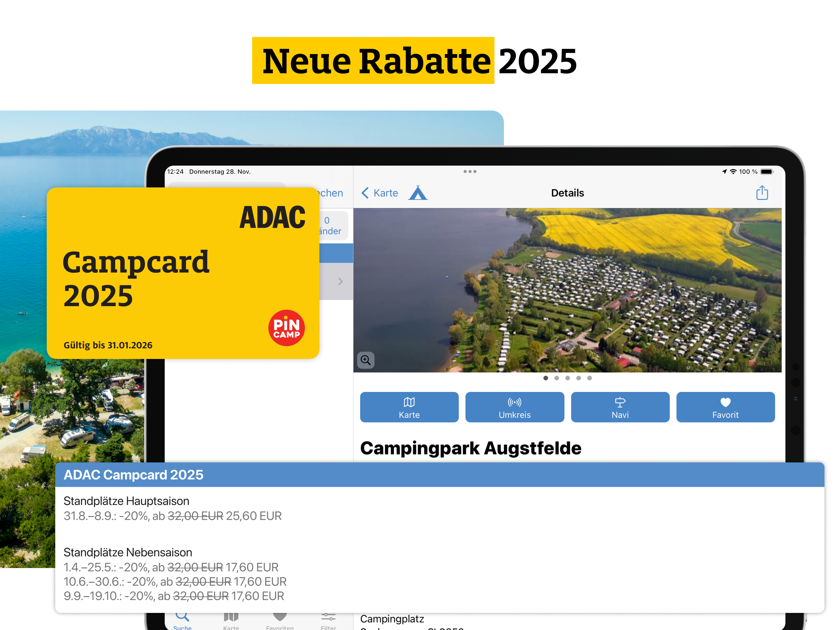The image size is (840, 630).
Task: Zoom the campsite photo with magnifier icon
Action: [366, 360]
